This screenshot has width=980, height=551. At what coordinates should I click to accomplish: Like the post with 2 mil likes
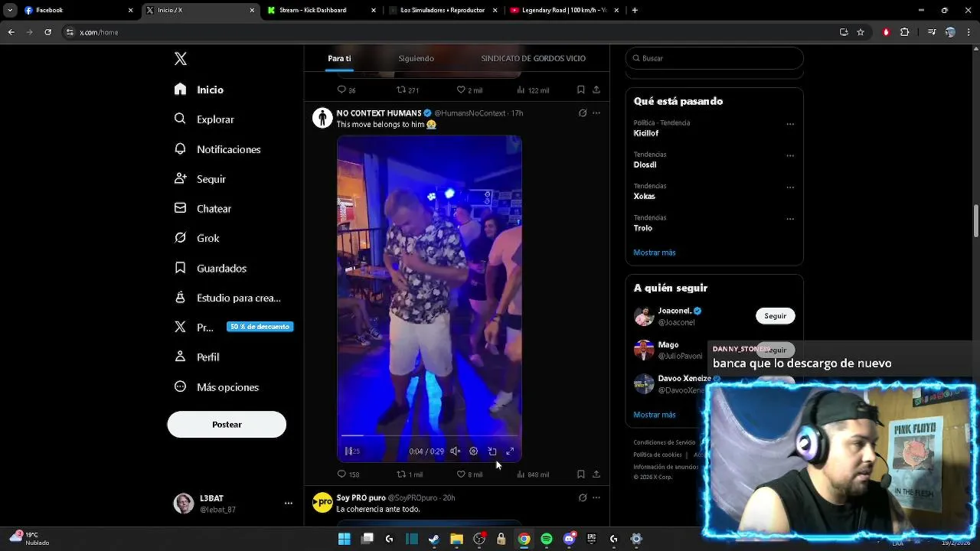(469, 90)
